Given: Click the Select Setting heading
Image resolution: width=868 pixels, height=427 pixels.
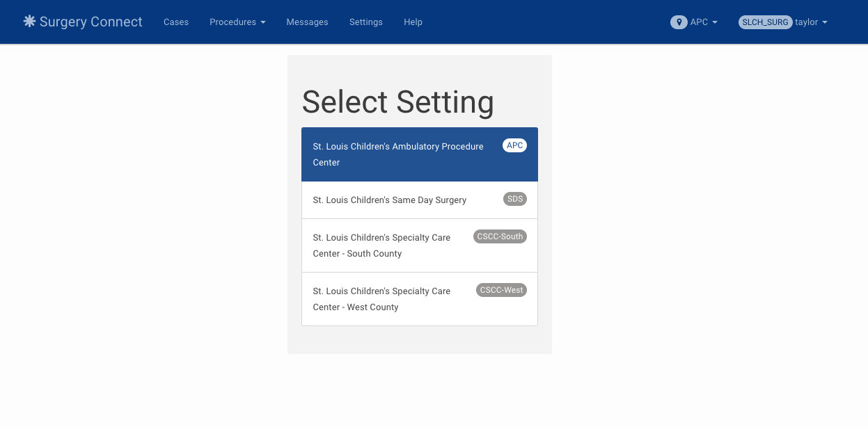Looking at the screenshot, I should click(x=397, y=102).
